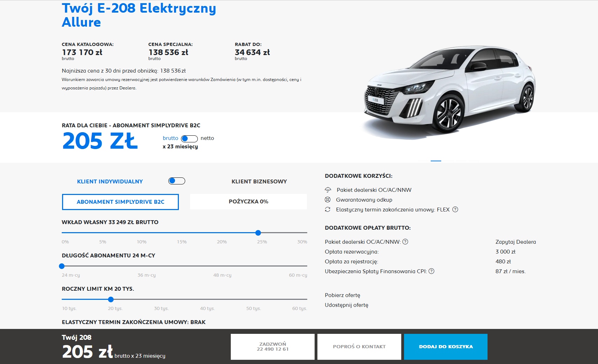
Task: Click the 20% mark on own contribution scale
Action: pyautogui.click(x=222, y=242)
